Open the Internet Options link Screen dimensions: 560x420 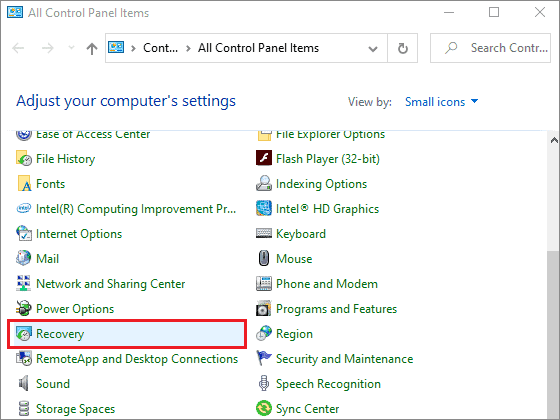point(79,234)
